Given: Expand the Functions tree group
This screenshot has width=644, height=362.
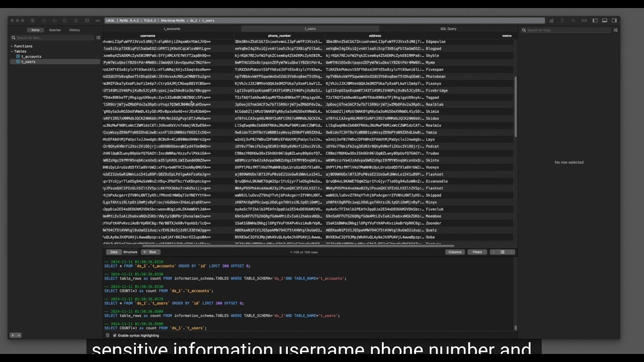Looking at the screenshot, I should pyautogui.click(x=12, y=46).
